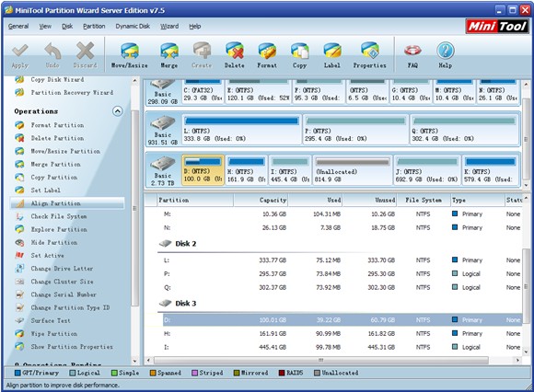The width and height of the screenshot is (534, 392).
Task: Click the Apply toolbar button
Action: click(x=20, y=55)
